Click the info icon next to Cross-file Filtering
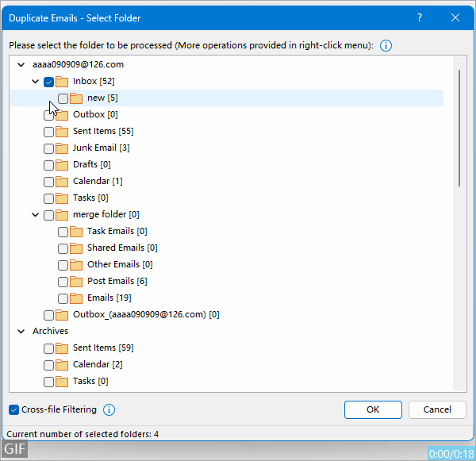 point(109,410)
